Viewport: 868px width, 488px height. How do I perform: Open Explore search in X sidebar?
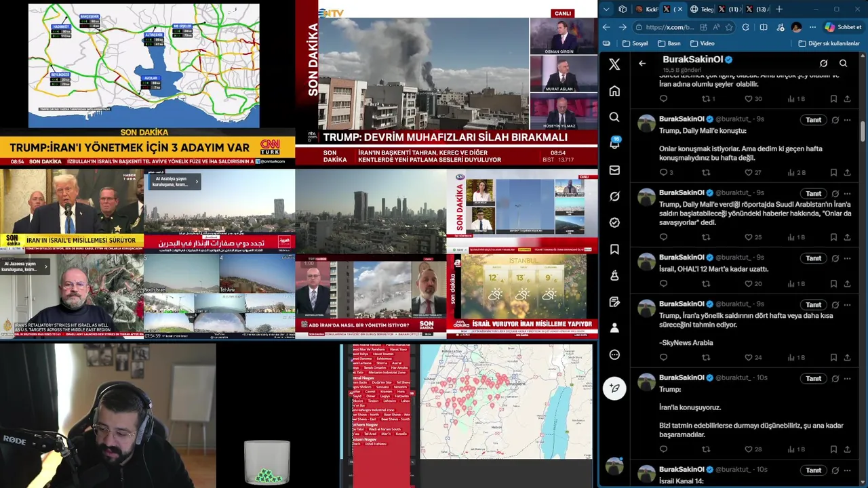point(614,117)
